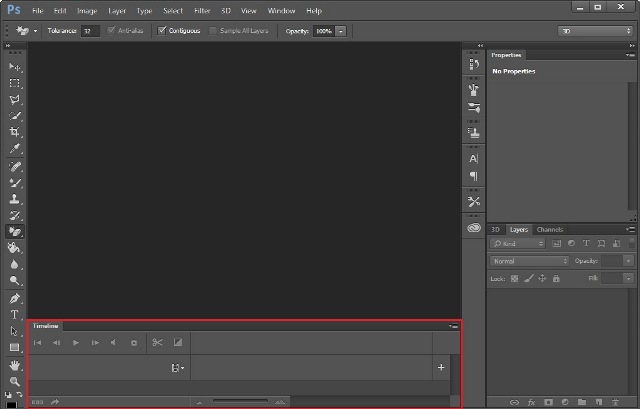Screen dimensions: 640x409
Task: Open the Clone Source panel icon
Action: [x=474, y=133]
